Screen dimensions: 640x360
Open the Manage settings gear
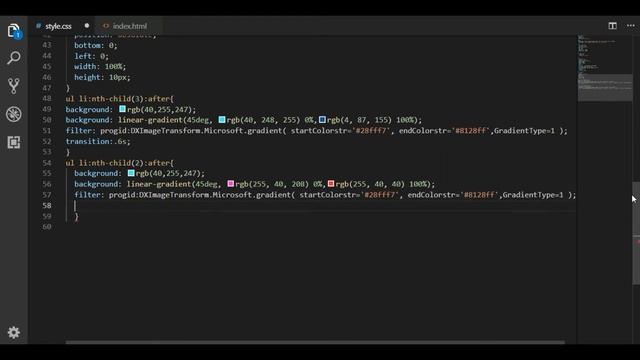click(x=14, y=332)
